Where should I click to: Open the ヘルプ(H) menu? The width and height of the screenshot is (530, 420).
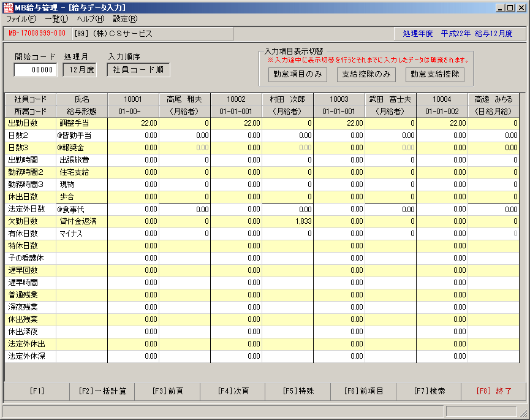[x=90, y=19]
